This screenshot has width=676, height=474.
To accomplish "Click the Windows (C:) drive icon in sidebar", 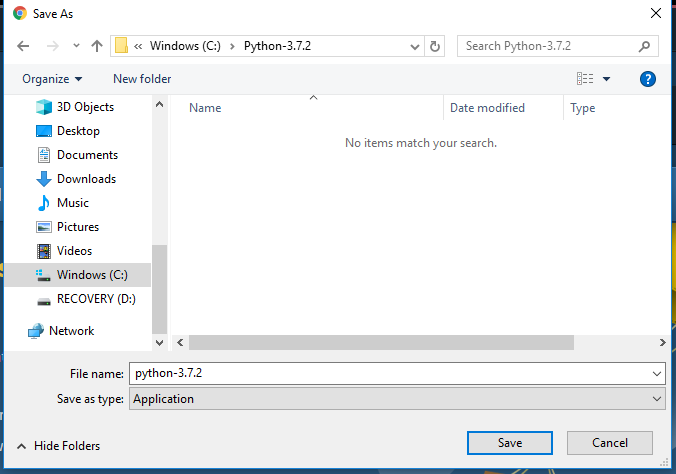I will point(43,276).
